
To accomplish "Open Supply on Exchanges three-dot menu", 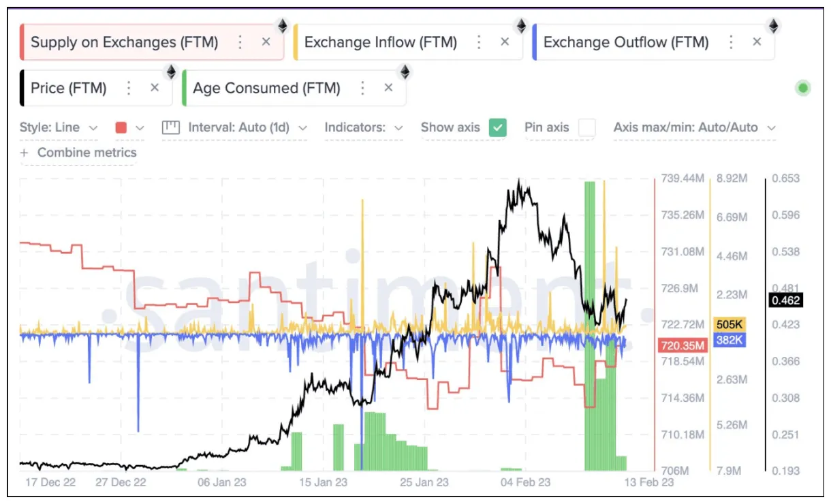I will 240,42.
